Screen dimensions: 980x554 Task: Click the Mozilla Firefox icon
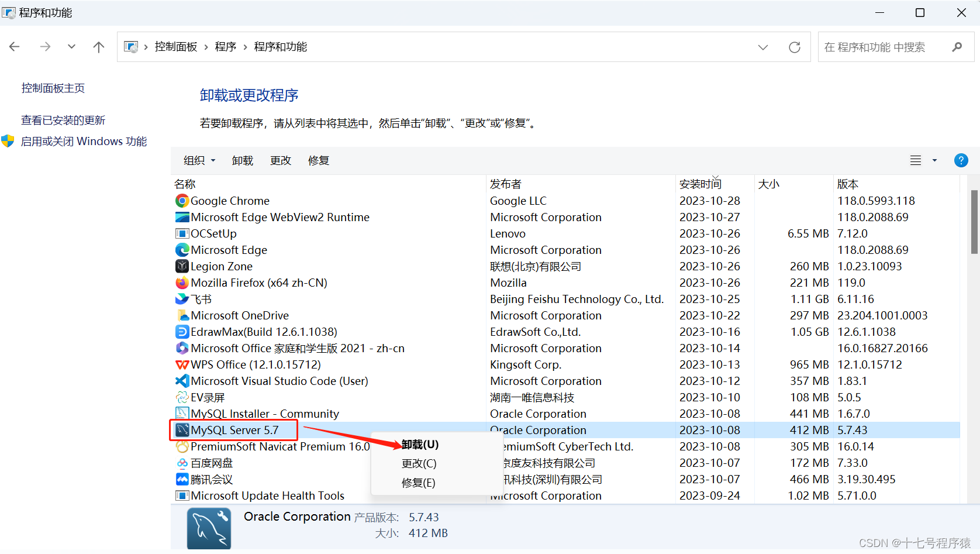click(182, 283)
